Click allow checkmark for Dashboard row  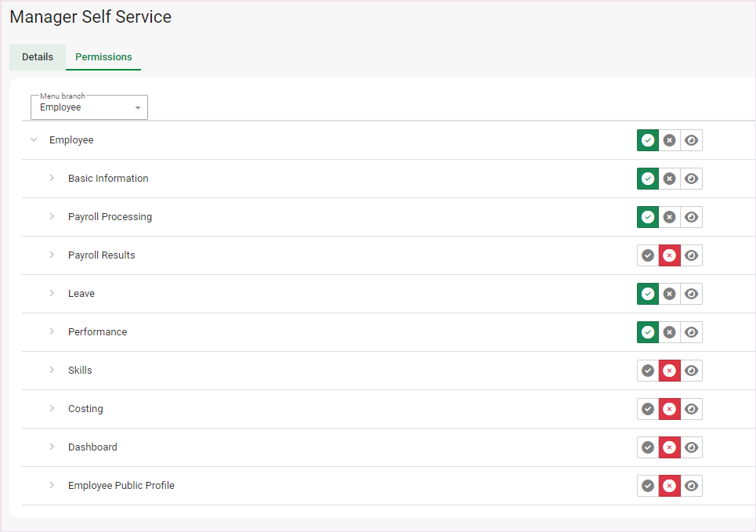point(648,447)
